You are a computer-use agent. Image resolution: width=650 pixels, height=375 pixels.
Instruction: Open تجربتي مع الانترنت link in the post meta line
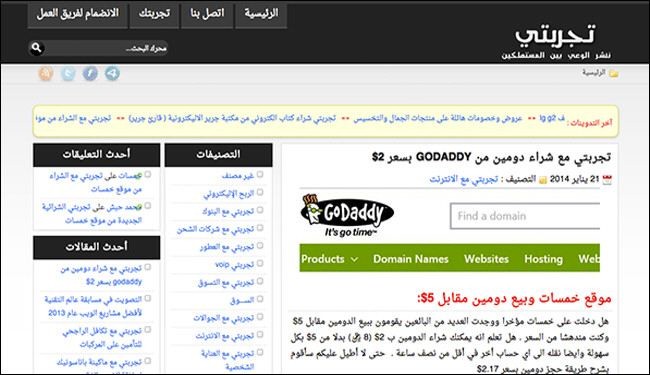click(x=463, y=179)
